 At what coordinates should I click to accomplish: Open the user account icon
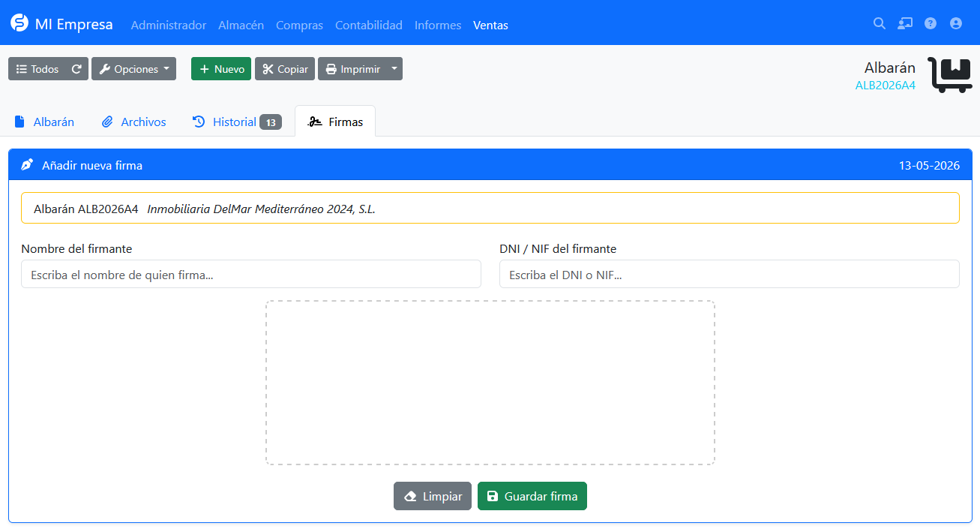(x=956, y=23)
